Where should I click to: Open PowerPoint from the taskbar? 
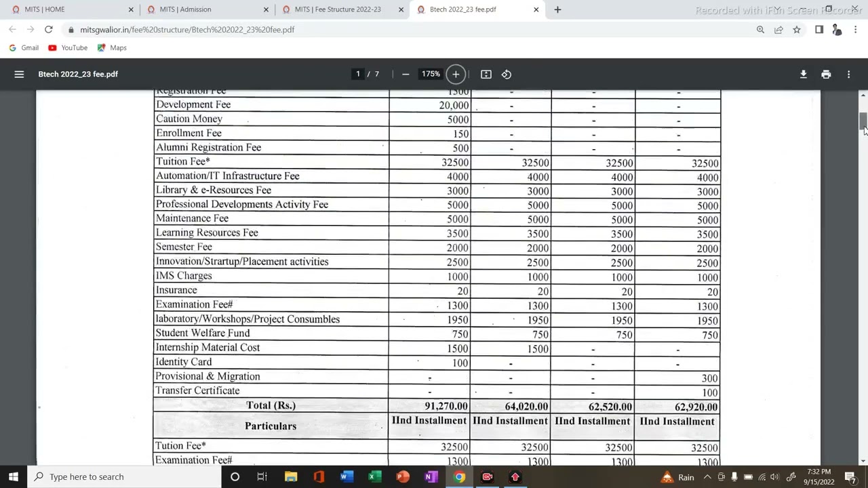(403, 476)
